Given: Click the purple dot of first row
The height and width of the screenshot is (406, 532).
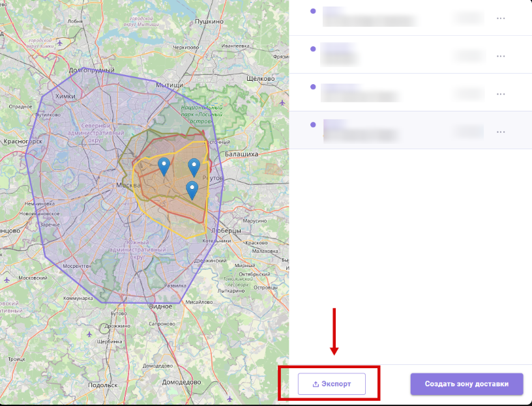Looking at the screenshot, I should tap(313, 11).
